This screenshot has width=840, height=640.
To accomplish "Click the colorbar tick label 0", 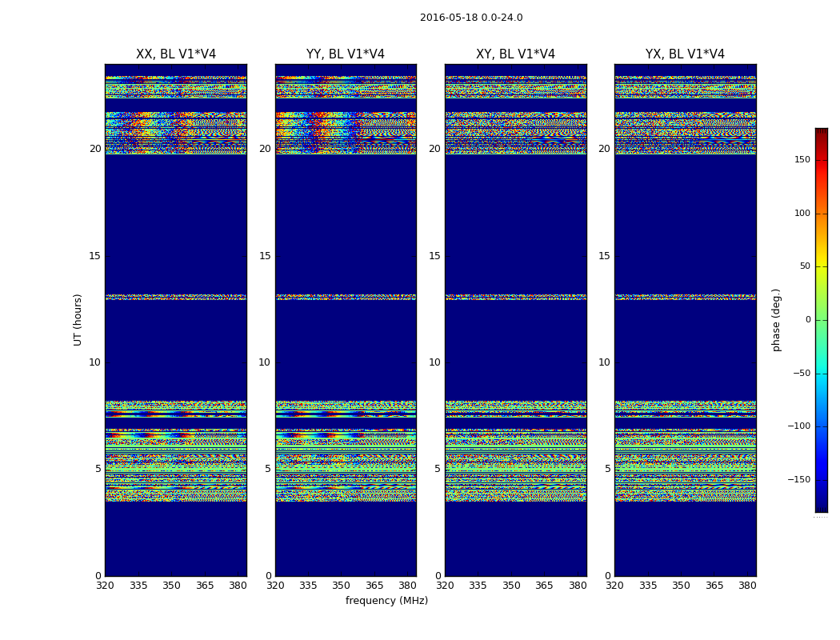I will tap(807, 320).
